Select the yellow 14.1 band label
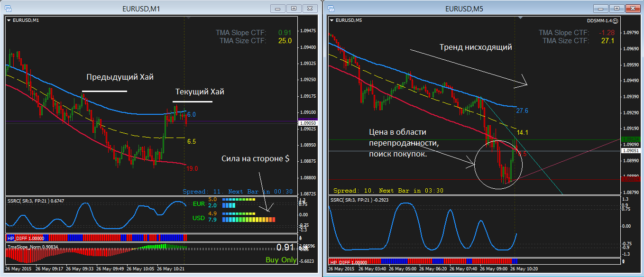Screen dimensions: 644x277 pyautogui.click(x=523, y=132)
